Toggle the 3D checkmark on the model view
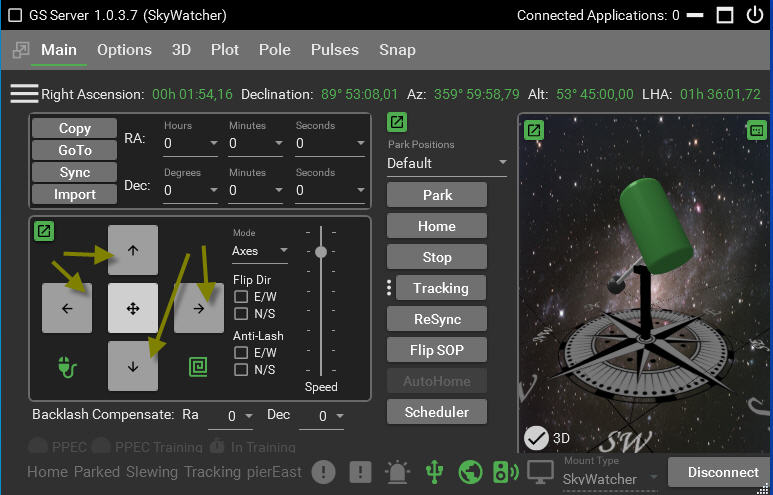773x495 pixels. click(x=537, y=438)
